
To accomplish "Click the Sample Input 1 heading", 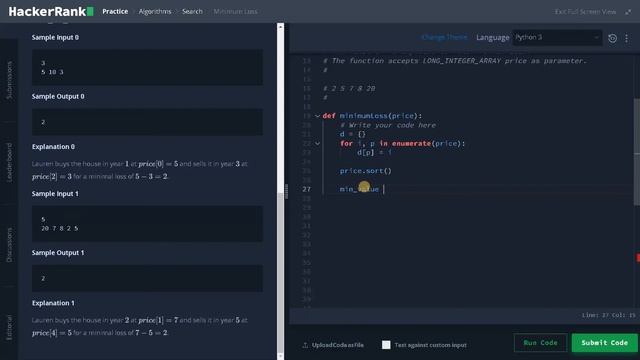I will pos(55,194).
